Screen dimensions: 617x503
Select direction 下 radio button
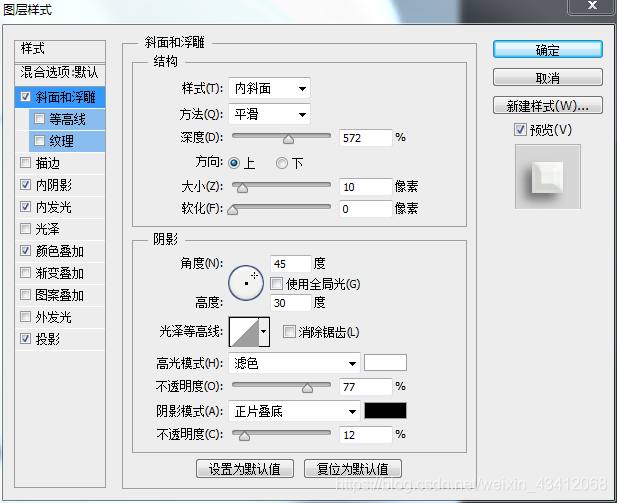282,163
